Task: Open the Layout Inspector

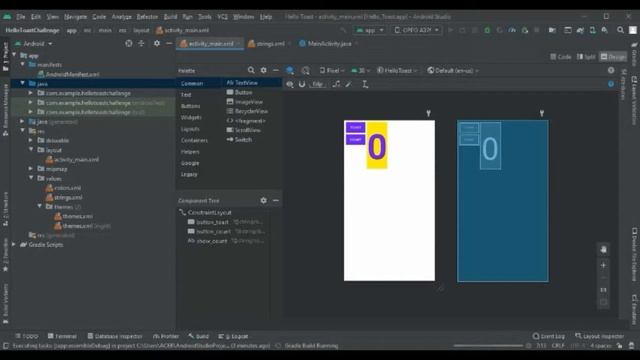Action: (x=600, y=336)
